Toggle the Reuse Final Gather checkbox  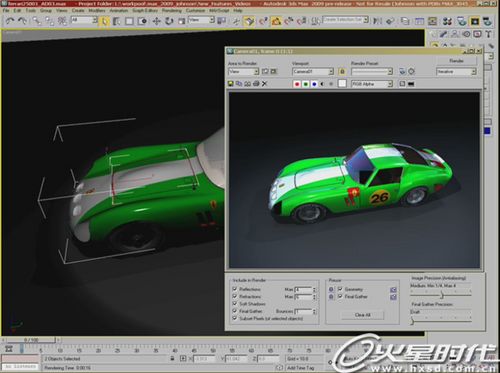340,296
